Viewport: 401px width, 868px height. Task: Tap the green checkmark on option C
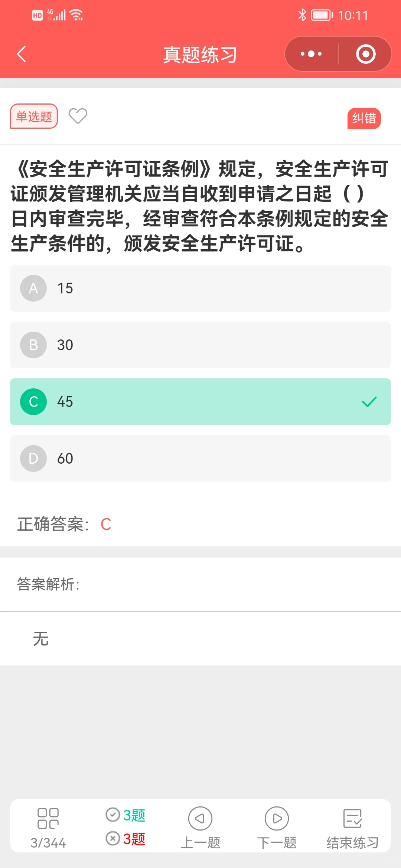[x=369, y=402]
